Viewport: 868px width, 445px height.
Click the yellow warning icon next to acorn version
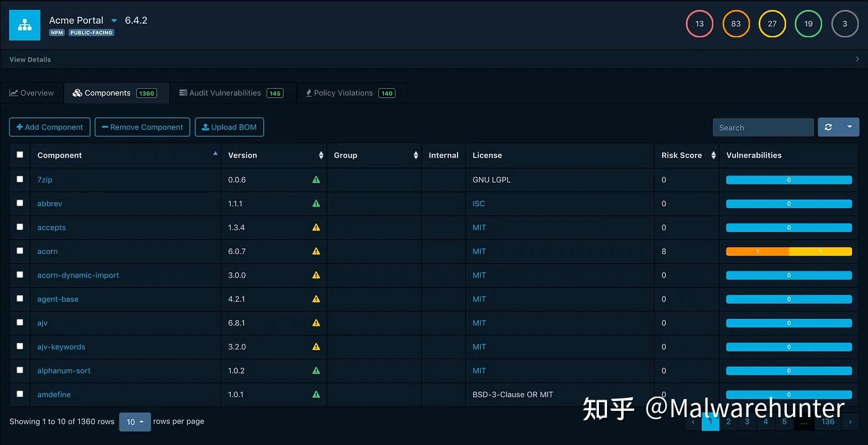pos(316,251)
